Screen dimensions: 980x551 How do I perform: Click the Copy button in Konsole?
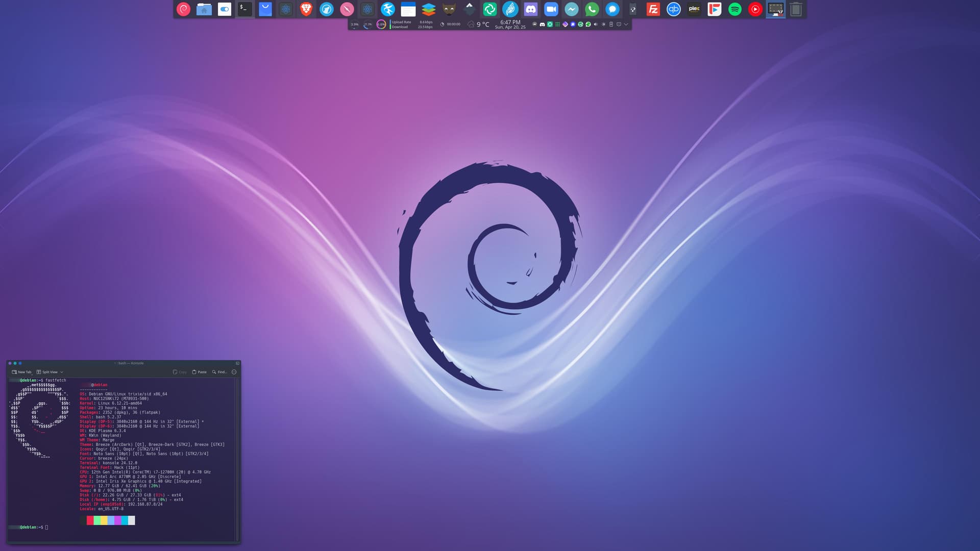(180, 372)
